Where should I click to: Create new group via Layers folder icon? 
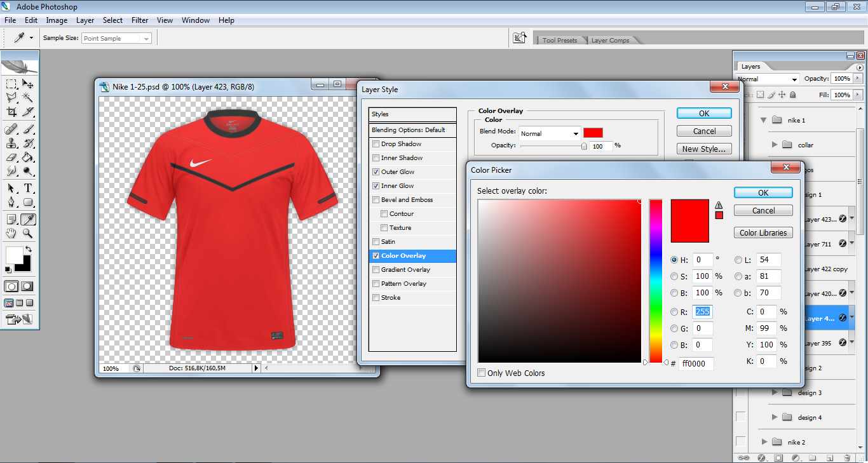tap(813, 457)
